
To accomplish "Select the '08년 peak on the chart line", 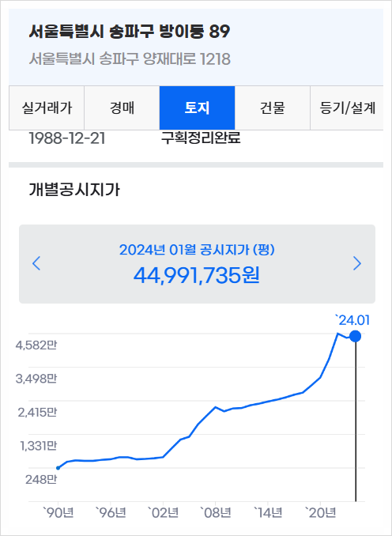I will [215, 407].
